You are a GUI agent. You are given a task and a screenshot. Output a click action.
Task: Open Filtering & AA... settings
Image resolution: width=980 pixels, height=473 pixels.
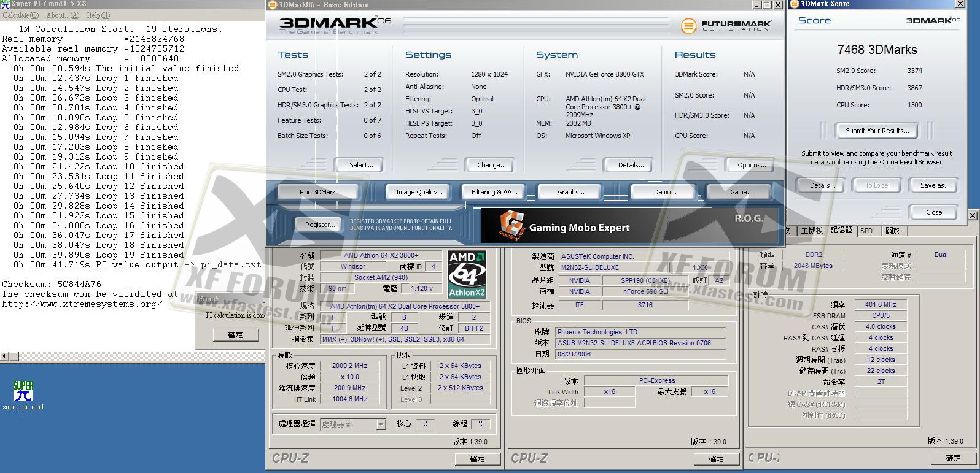coord(494,192)
